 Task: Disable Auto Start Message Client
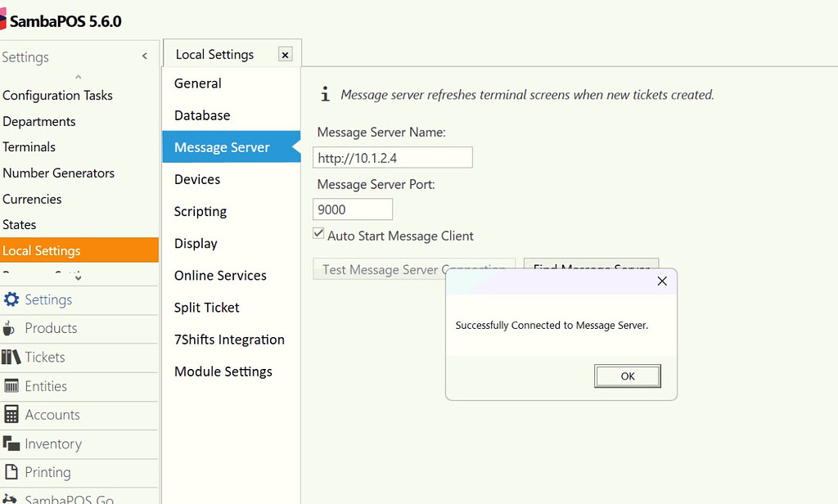tap(318, 233)
